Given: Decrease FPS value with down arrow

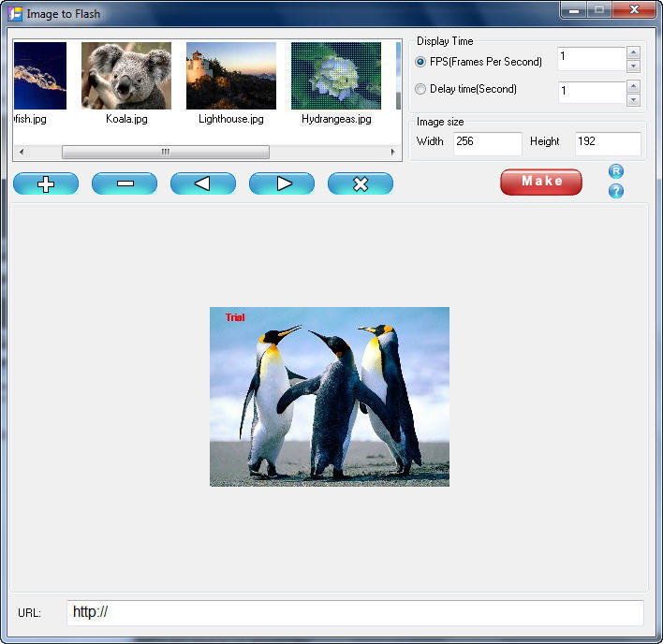Looking at the screenshot, I should pyautogui.click(x=633, y=66).
